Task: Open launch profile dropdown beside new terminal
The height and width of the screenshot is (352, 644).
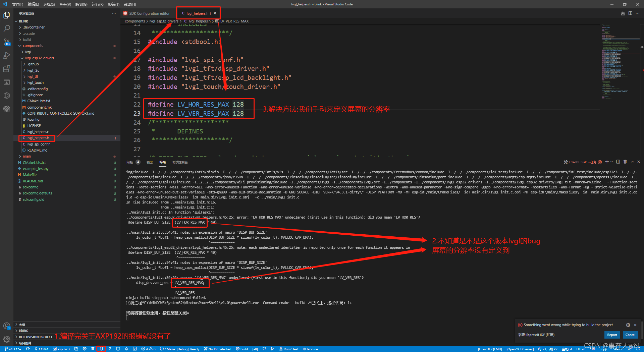Action: (x=611, y=162)
